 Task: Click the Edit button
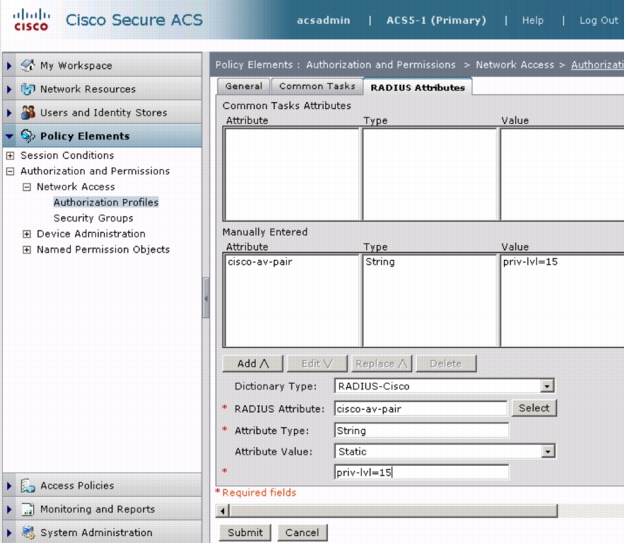pyautogui.click(x=317, y=364)
